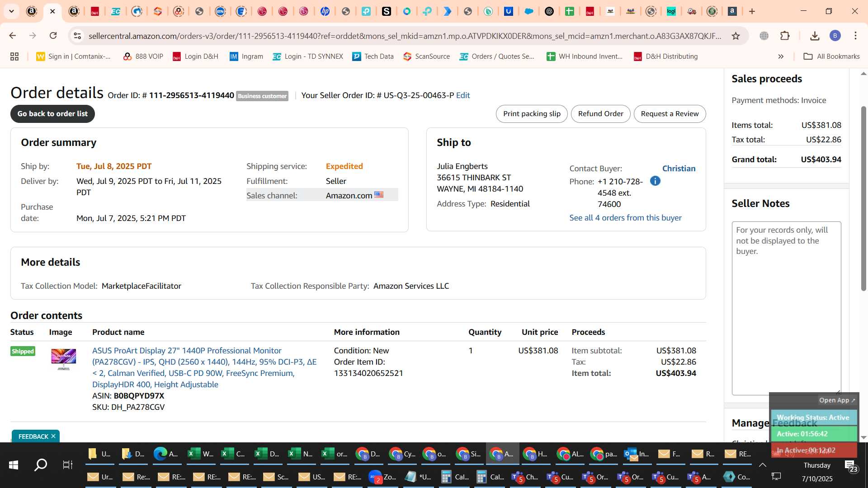Open Windows Start menu
868x488 pixels.
coord(14,465)
